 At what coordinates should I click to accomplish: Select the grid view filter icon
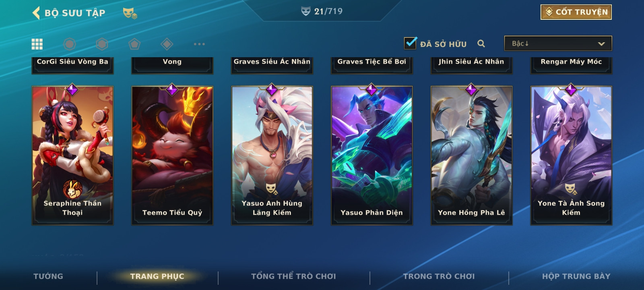(x=37, y=44)
